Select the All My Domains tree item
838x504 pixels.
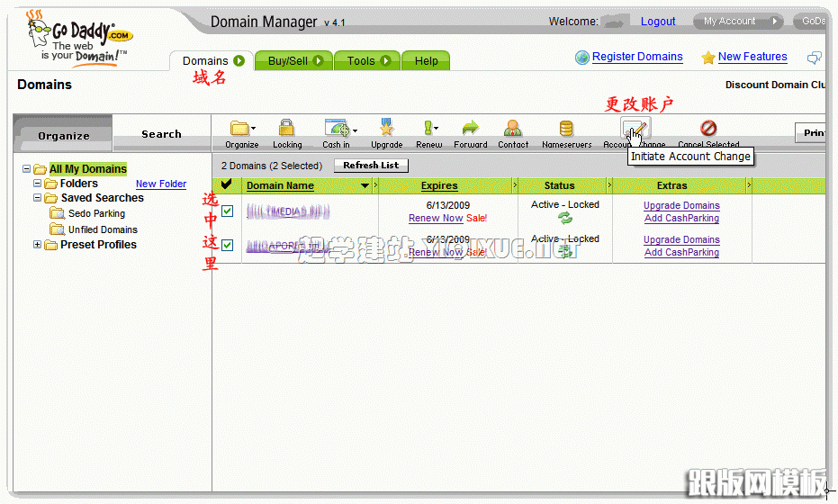click(x=88, y=169)
